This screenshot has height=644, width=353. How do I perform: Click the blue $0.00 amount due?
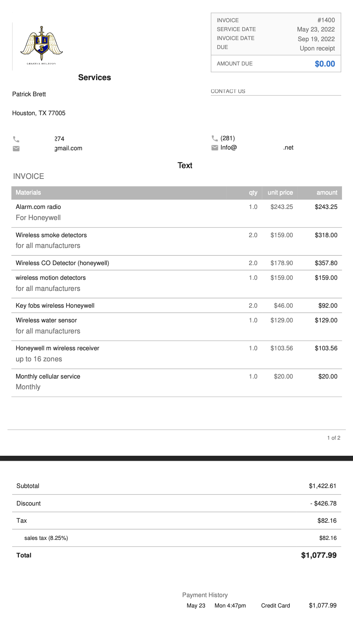(325, 64)
